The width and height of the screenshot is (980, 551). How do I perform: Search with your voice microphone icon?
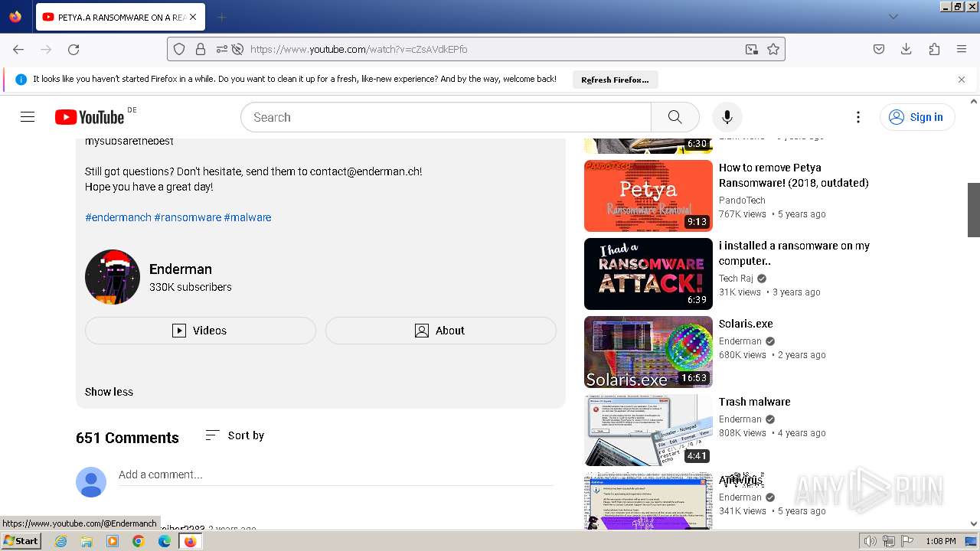(727, 117)
